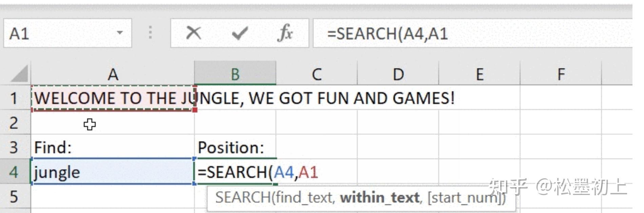Click the start_num argument in the tooltip
644x213 pixels.
coord(465,197)
